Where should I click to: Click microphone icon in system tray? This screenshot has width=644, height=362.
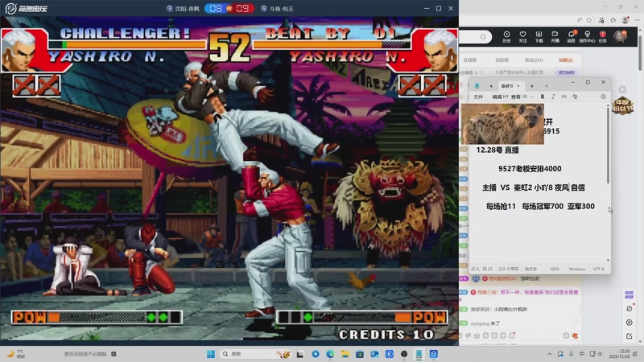point(571,354)
